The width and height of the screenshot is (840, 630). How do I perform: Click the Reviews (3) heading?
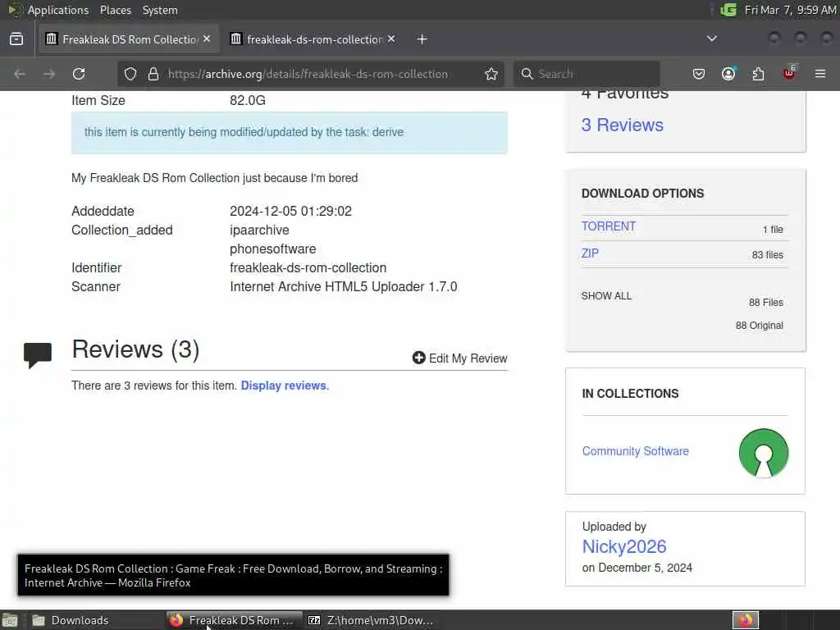[135, 349]
